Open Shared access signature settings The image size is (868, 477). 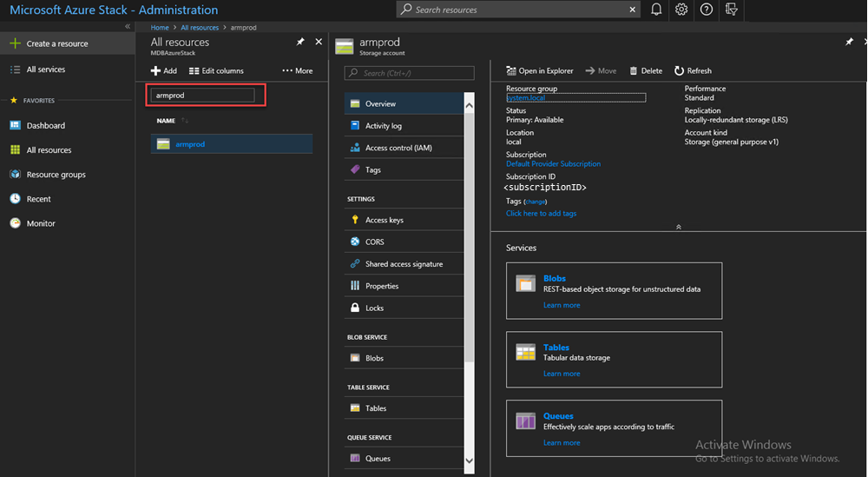[x=404, y=264]
